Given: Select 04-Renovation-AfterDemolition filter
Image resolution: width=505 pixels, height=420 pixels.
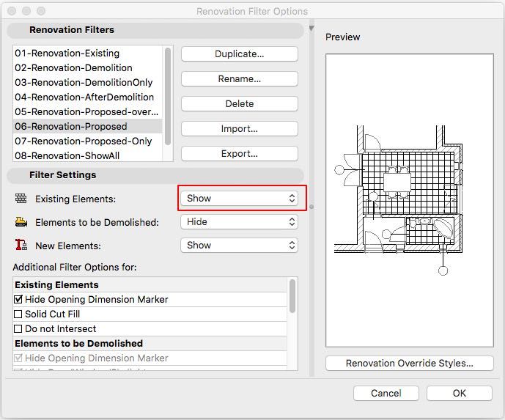Looking at the screenshot, I should 88,97.
